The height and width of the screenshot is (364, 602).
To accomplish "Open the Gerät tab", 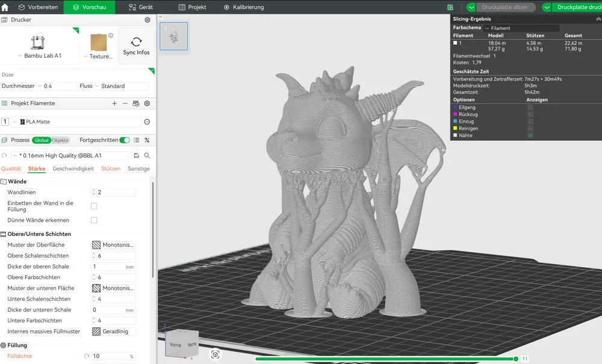I will [141, 7].
